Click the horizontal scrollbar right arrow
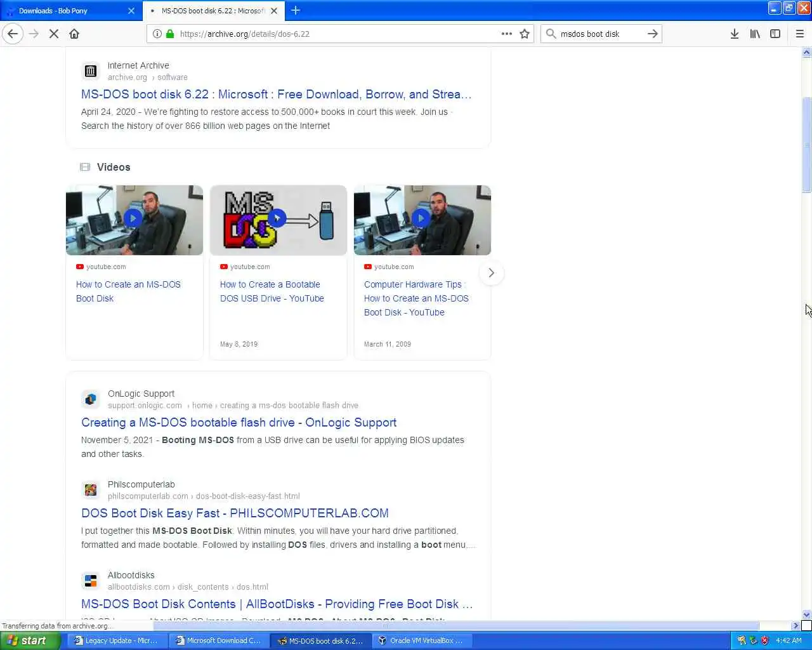Screen dimensions: 812x650 796,626
